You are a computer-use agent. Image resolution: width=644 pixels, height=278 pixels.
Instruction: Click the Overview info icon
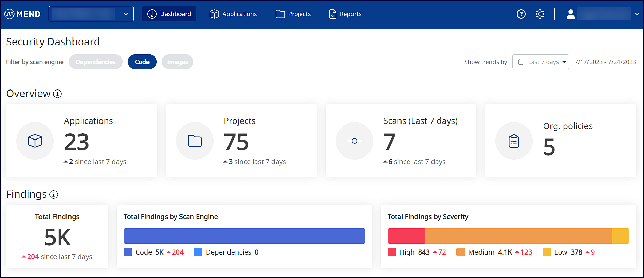pos(58,94)
